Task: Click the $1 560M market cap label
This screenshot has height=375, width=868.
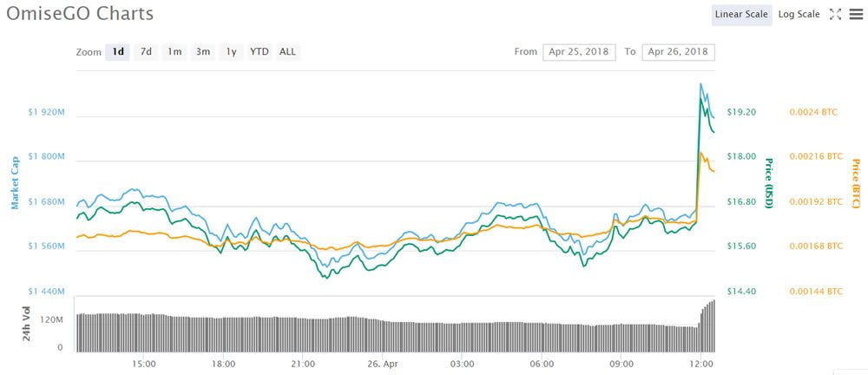Action: (47, 246)
